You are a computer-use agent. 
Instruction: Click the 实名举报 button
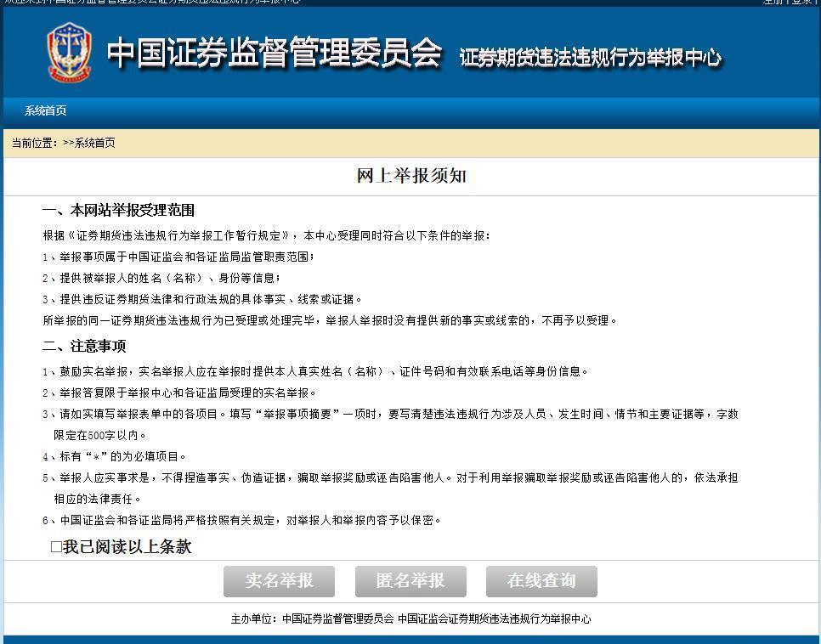(x=279, y=581)
